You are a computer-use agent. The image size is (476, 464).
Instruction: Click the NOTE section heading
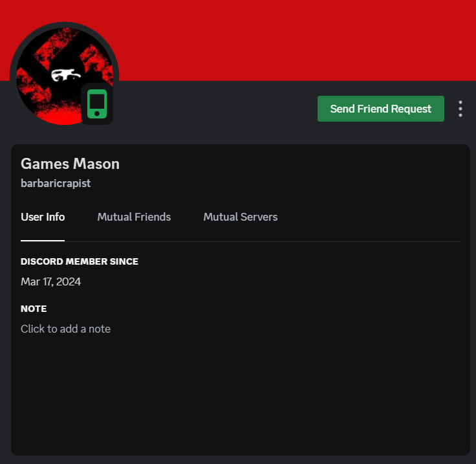(34, 309)
